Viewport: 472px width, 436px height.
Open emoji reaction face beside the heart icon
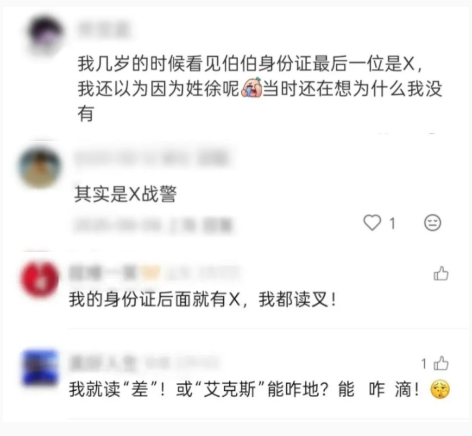point(432,223)
